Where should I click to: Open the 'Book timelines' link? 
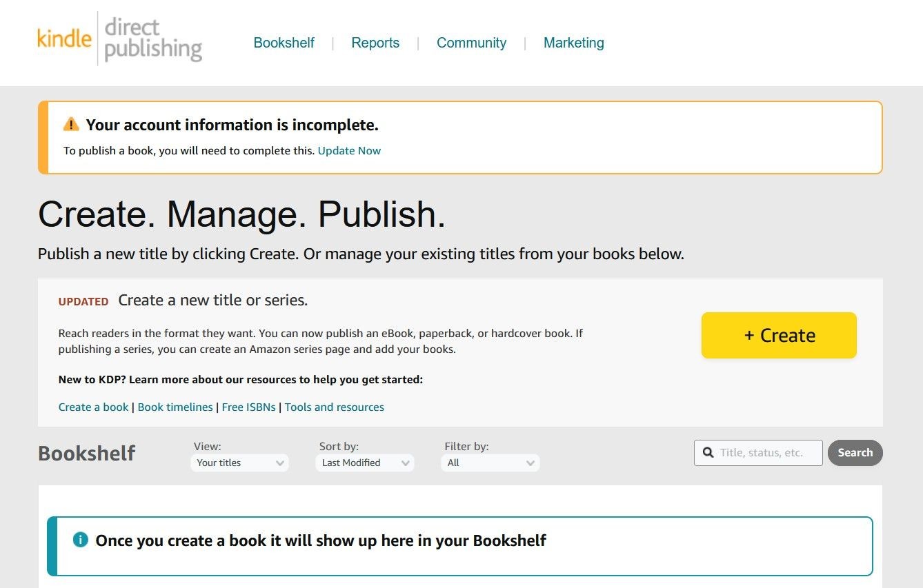(x=175, y=407)
